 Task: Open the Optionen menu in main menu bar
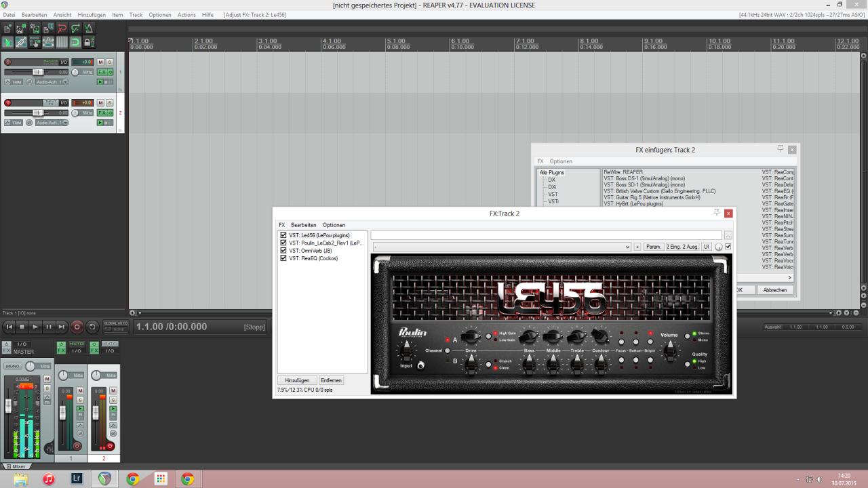[159, 14]
